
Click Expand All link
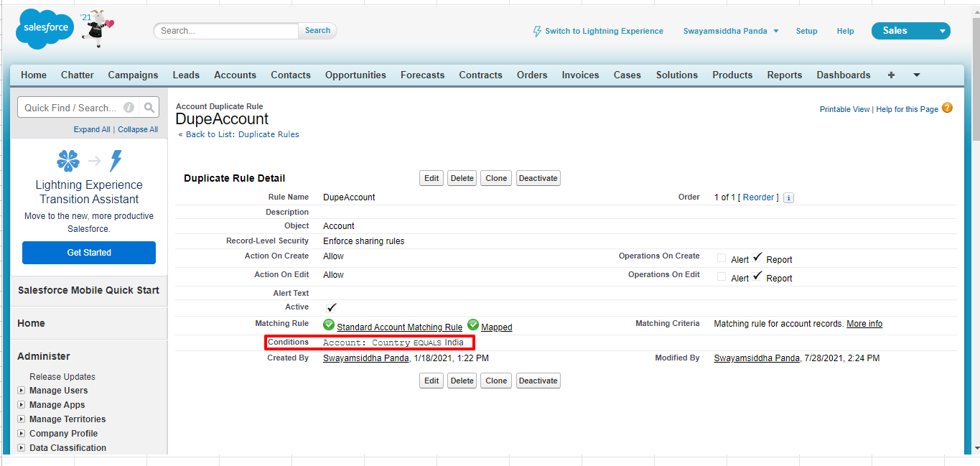pos(92,130)
